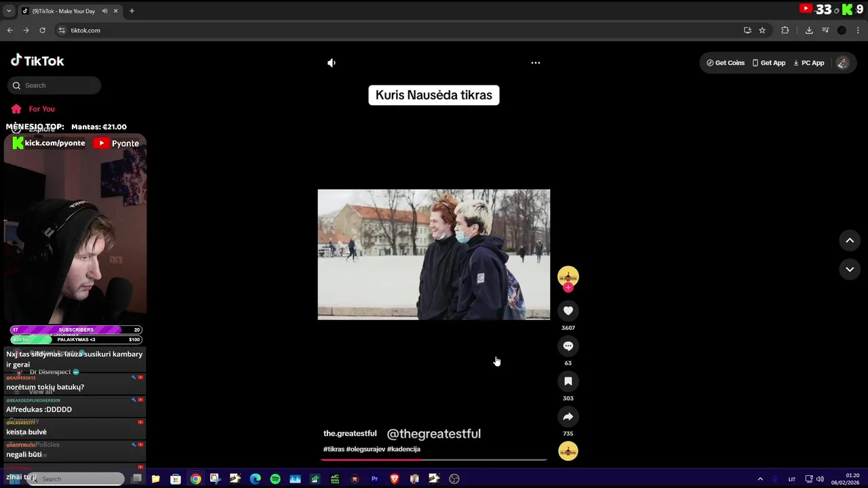The height and width of the screenshot is (488, 868).
Task: Open the.greatestful creator profile link
Action: (350, 433)
